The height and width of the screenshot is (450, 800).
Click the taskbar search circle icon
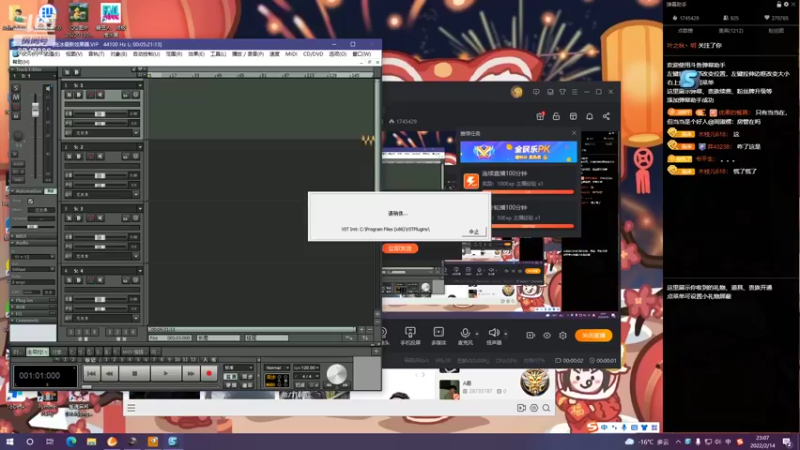click(x=30, y=441)
